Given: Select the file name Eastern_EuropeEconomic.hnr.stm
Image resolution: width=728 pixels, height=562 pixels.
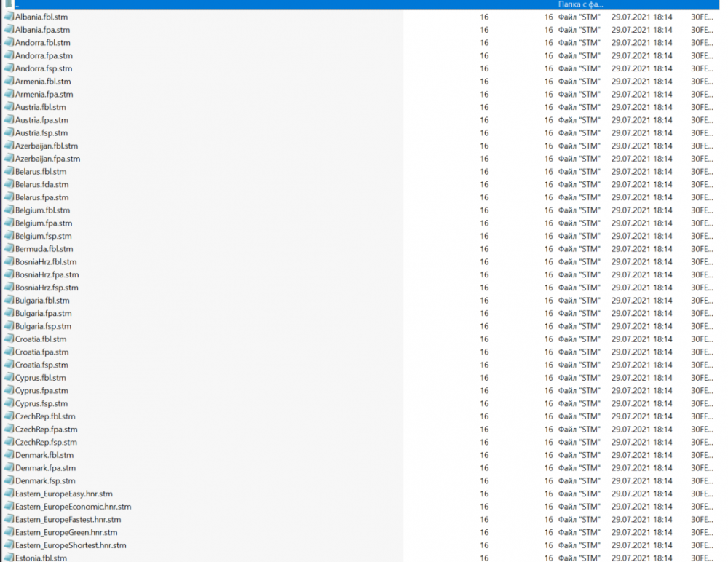Looking at the screenshot, I should [74, 507].
